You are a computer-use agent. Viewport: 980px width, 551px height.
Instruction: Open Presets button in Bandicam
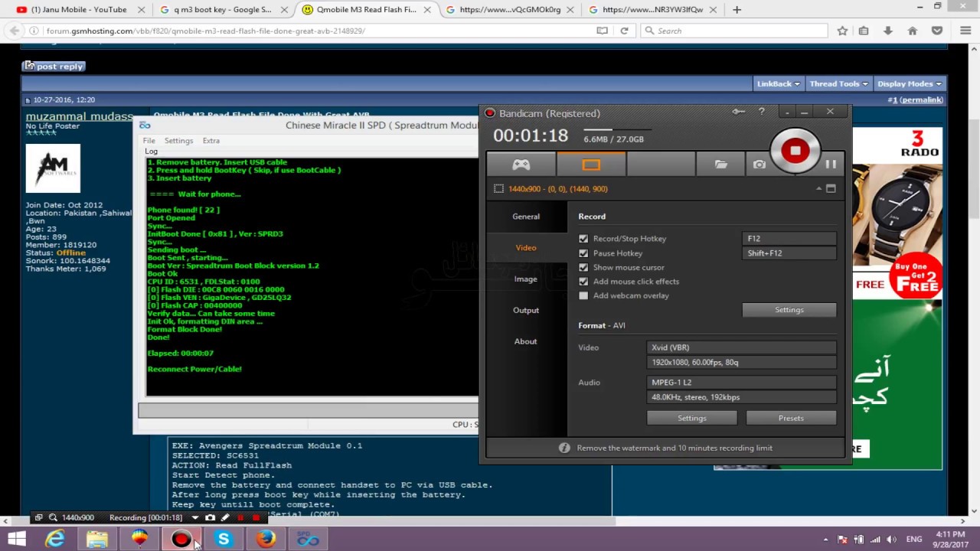[791, 419]
